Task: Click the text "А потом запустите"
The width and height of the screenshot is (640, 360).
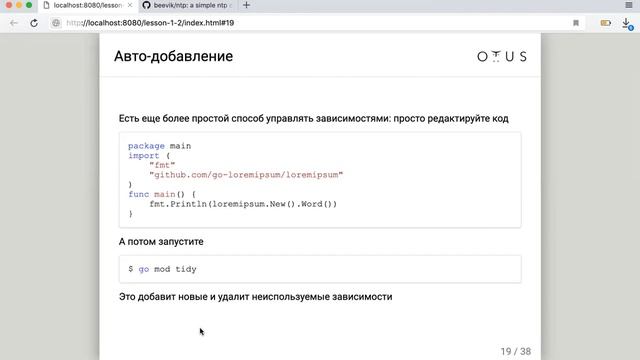Action: tap(161, 242)
